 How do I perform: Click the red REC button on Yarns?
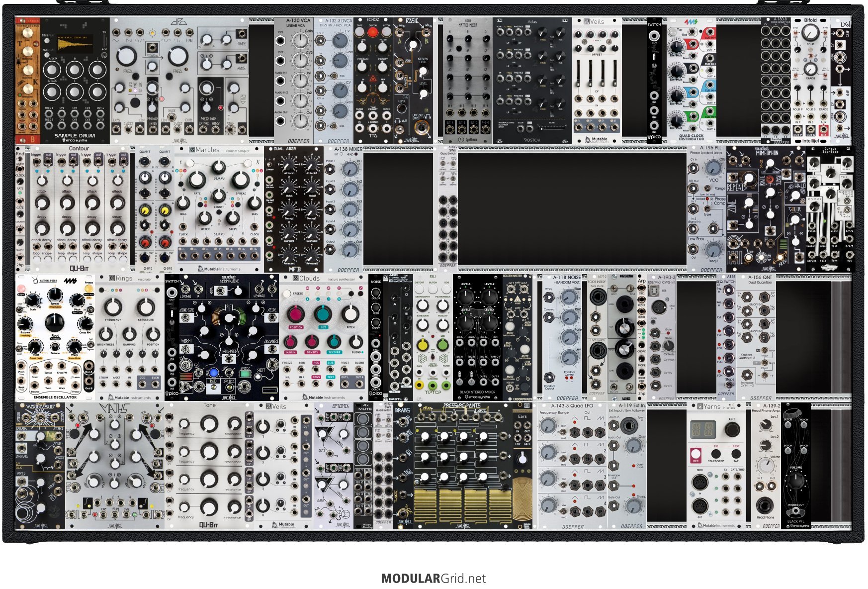696,454
